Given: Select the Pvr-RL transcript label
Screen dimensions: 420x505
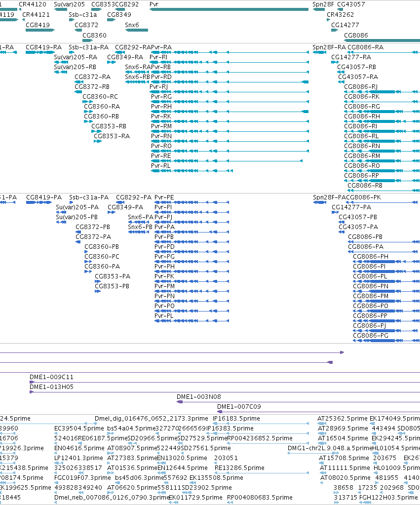Looking at the screenshot, I should (161, 165).
